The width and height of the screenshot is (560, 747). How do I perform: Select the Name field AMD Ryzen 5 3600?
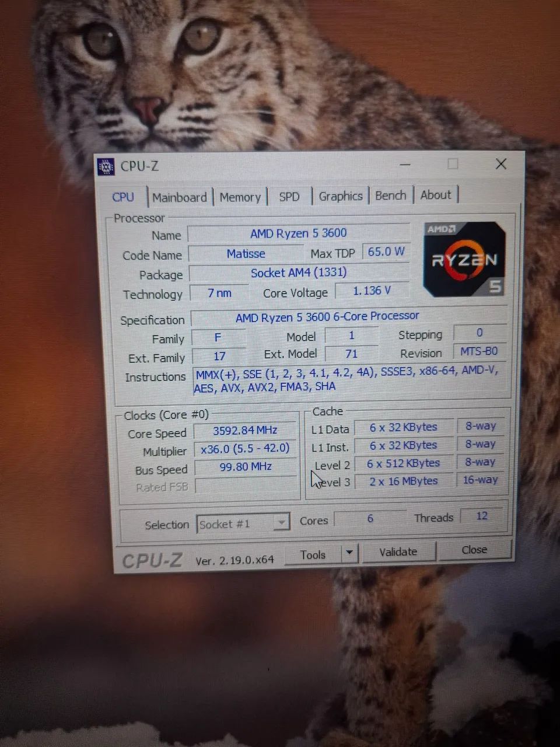(298, 233)
